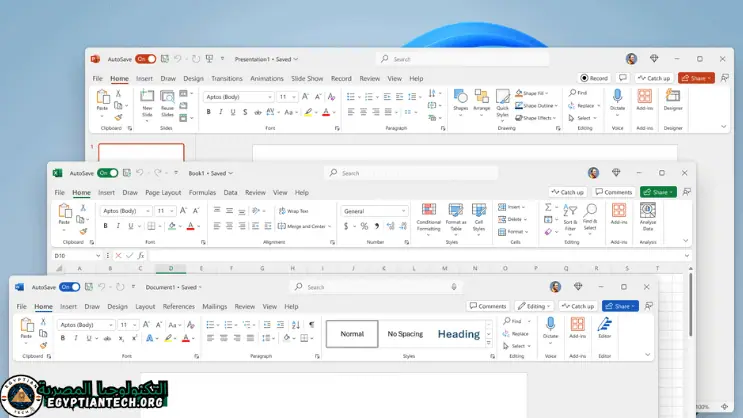
Task: Click Analyze Data in Excel ribbon
Action: tap(648, 214)
